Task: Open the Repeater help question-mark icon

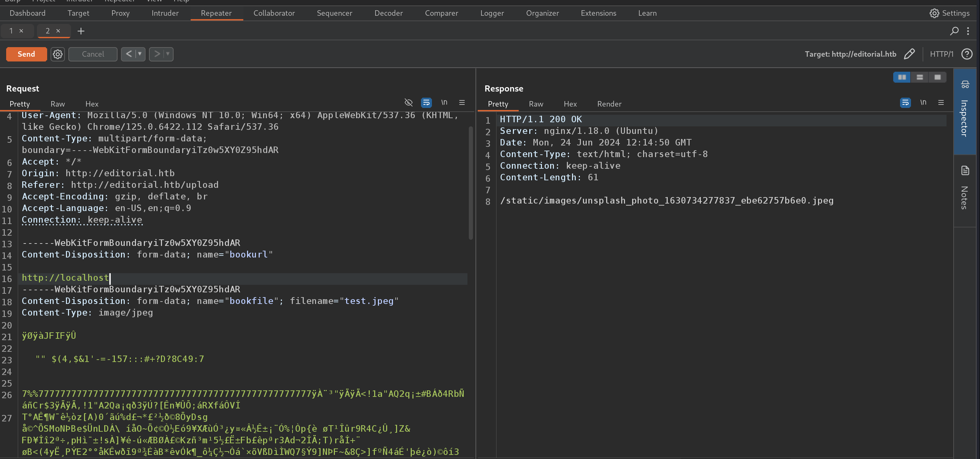Action: 967,54
